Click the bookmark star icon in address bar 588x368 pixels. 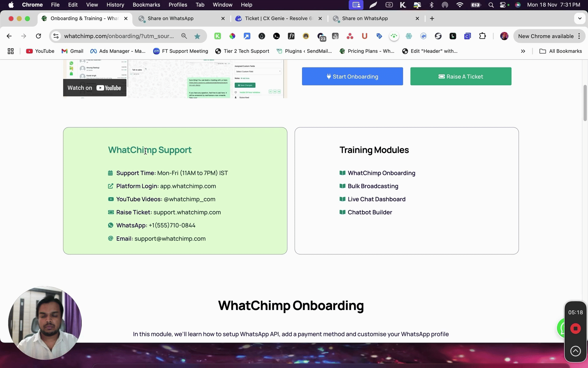tap(197, 36)
